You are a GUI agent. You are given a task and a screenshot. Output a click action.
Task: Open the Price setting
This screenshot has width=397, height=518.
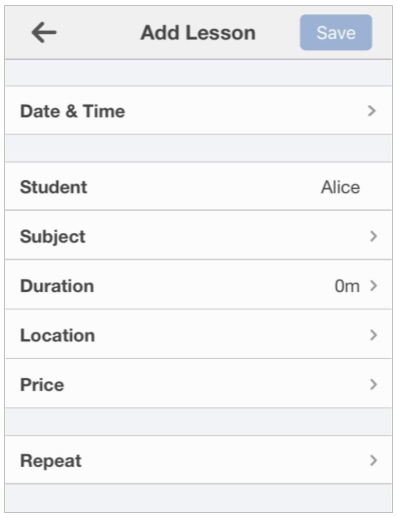tap(198, 383)
